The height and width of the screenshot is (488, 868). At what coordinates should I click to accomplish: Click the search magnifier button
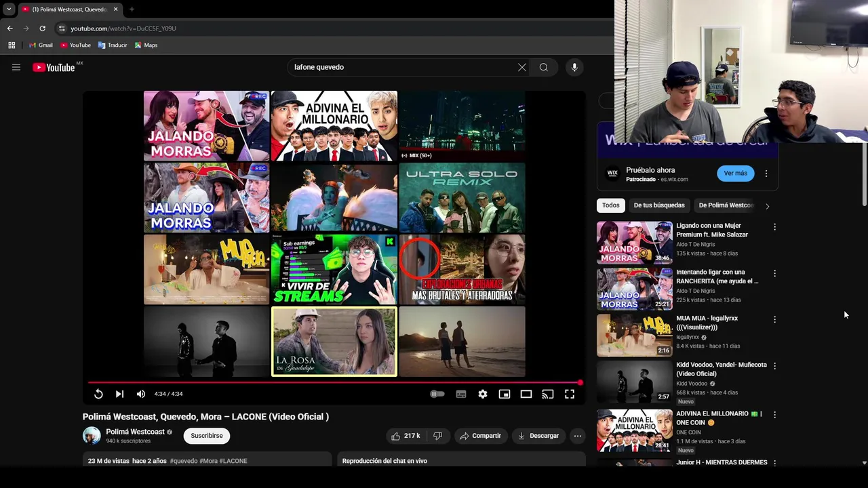(x=544, y=67)
